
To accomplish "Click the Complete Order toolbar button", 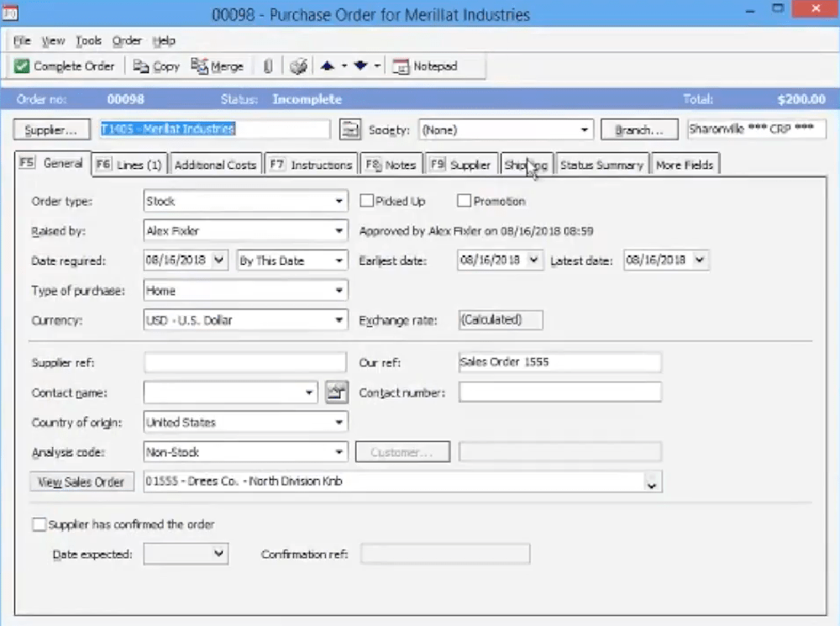I will (65, 66).
